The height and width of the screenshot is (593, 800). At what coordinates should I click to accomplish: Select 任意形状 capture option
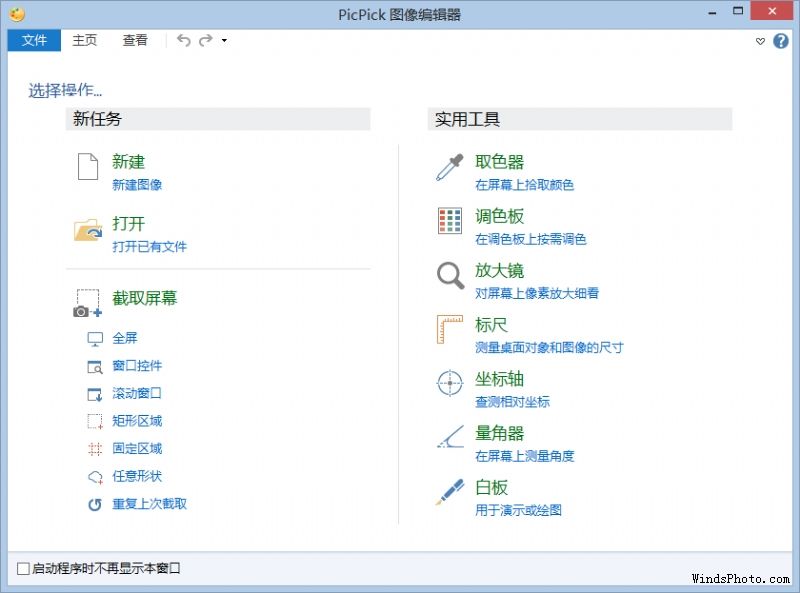pyautogui.click(x=137, y=476)
